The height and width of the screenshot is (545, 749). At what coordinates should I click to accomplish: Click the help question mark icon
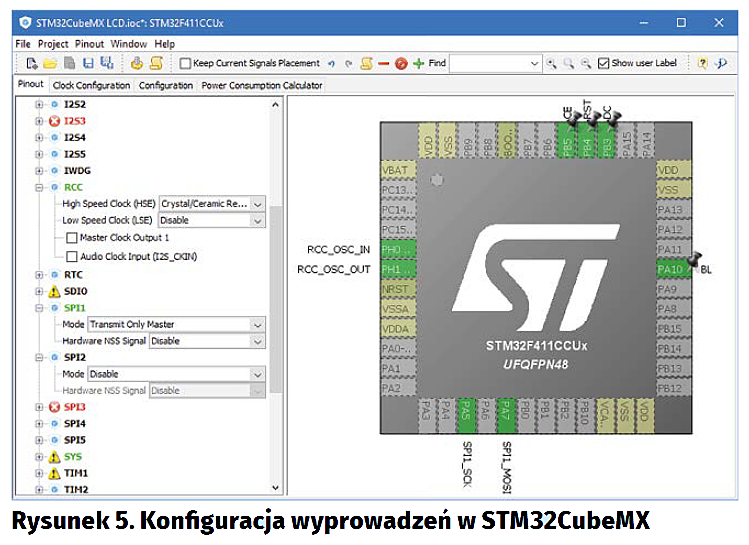tap(702, 63)
